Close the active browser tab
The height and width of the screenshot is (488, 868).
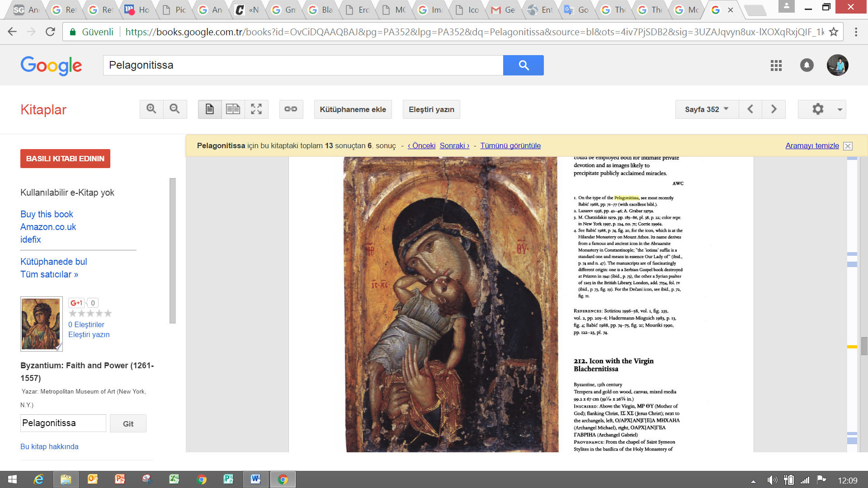point(731,10)
